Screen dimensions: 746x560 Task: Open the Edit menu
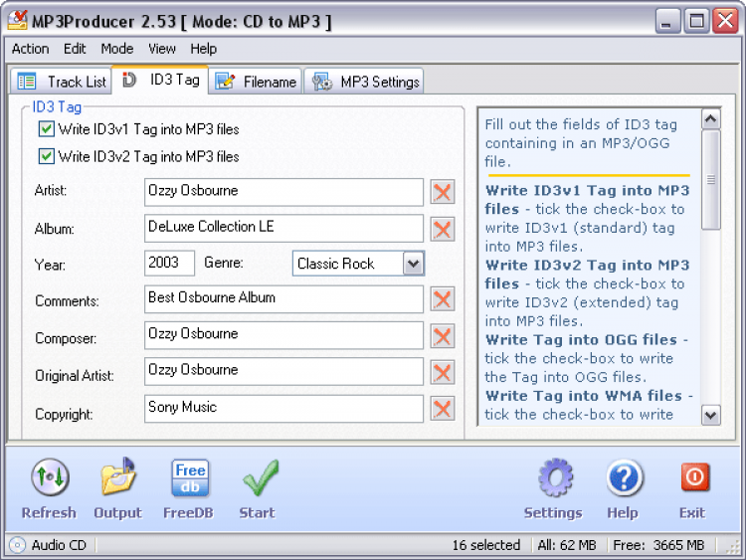75,49
